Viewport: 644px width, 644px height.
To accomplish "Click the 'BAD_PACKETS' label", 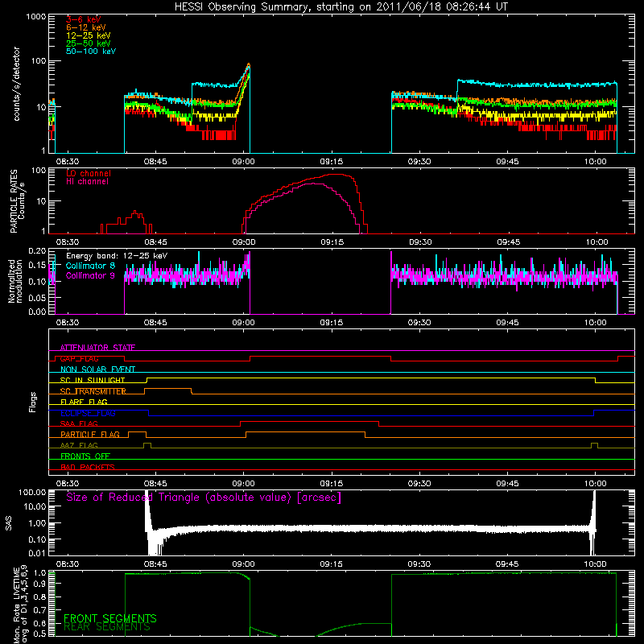I will coord(88,467).
